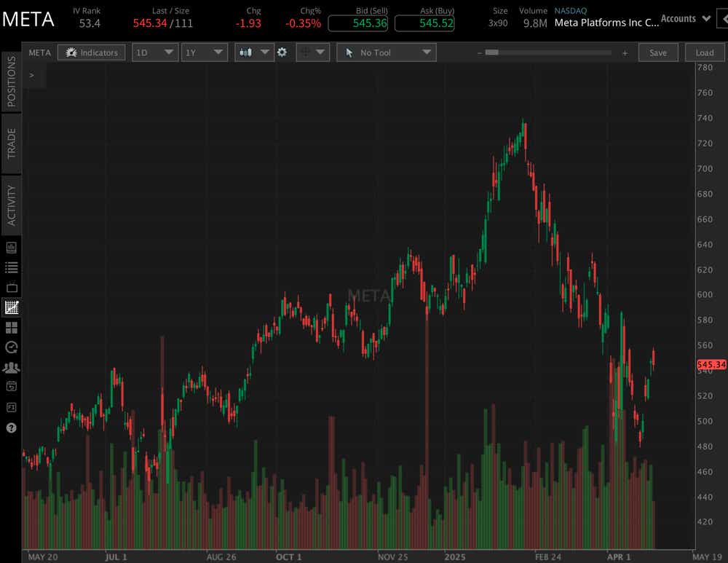Click the Volume 9.8M value

pos(535,23)
